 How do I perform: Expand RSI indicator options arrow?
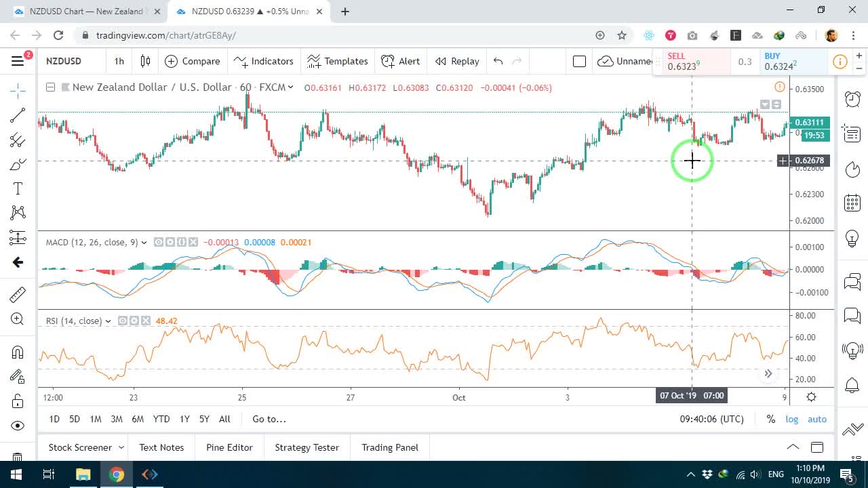click(108, 321)
